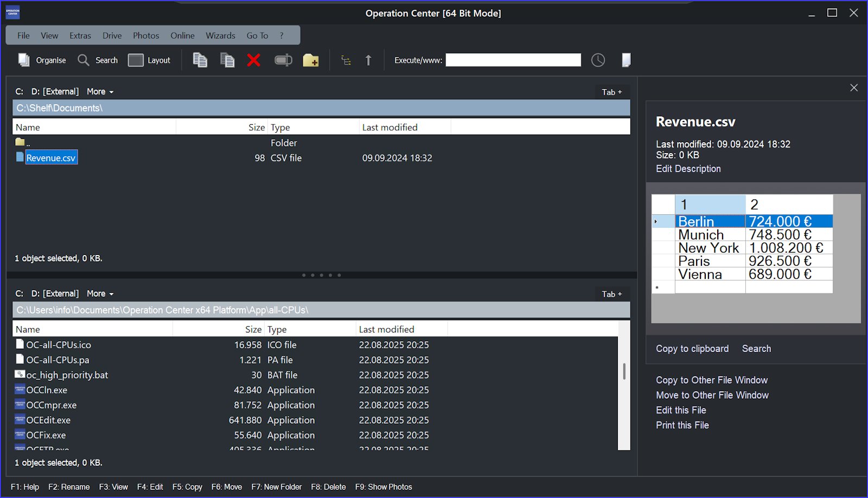Click the rename toolbar icon
This screenshot has height=498, width=868.
point(283,60)
